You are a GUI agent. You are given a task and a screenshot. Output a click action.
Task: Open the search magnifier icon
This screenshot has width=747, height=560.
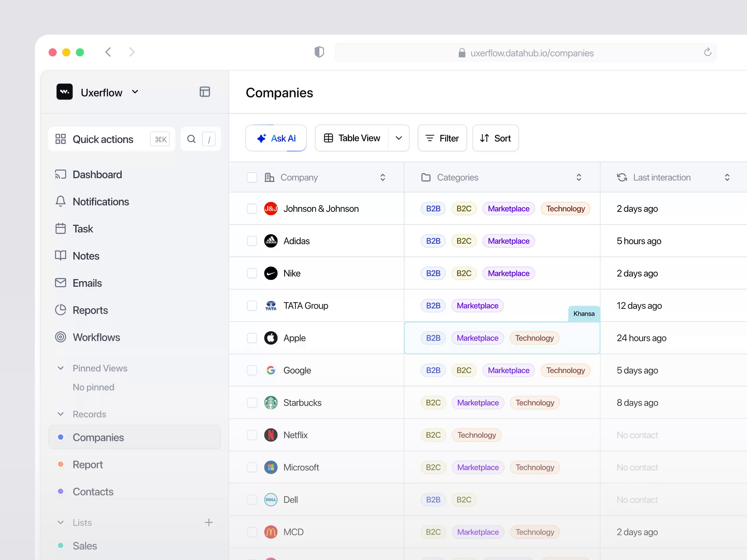[x=191, y=139]
